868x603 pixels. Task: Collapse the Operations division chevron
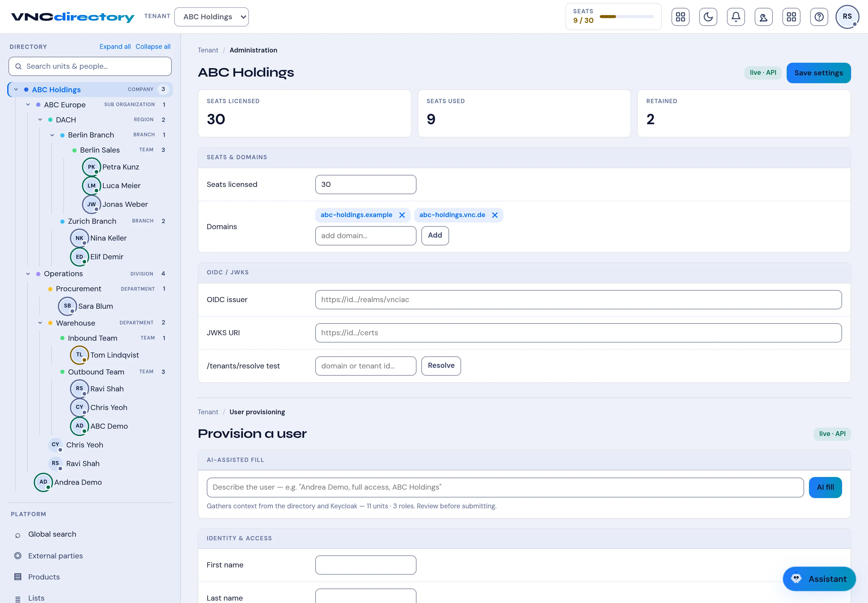point(28,274)
